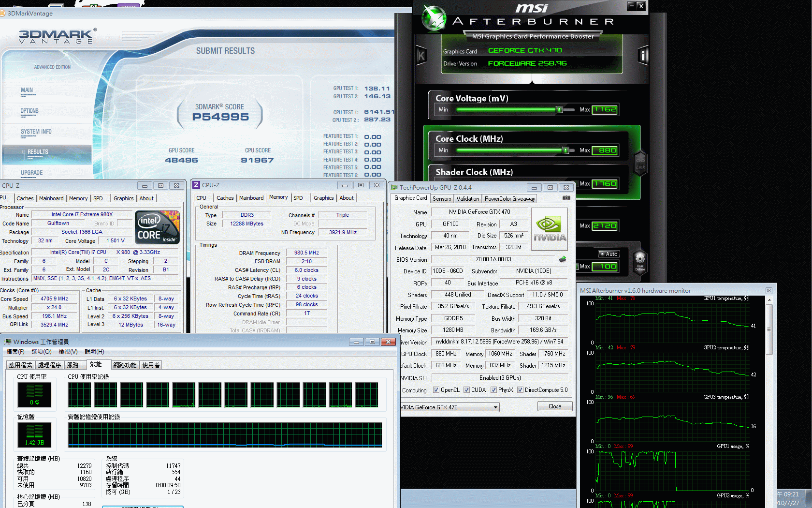Toggle the CUDA checkbox in GPU-Z
Image resolution: width=812 pixels, height=508 pixels.
[x=466, y=390]
